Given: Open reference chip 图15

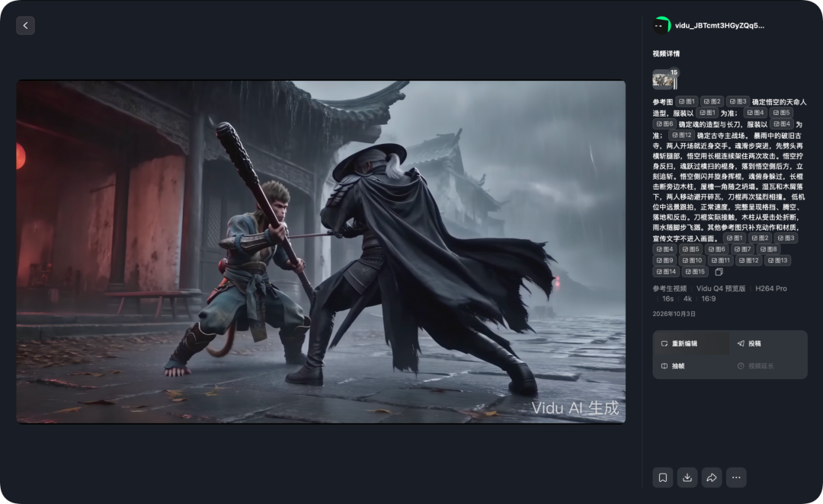Looking at the screenshot, I should tap(695, 272).
